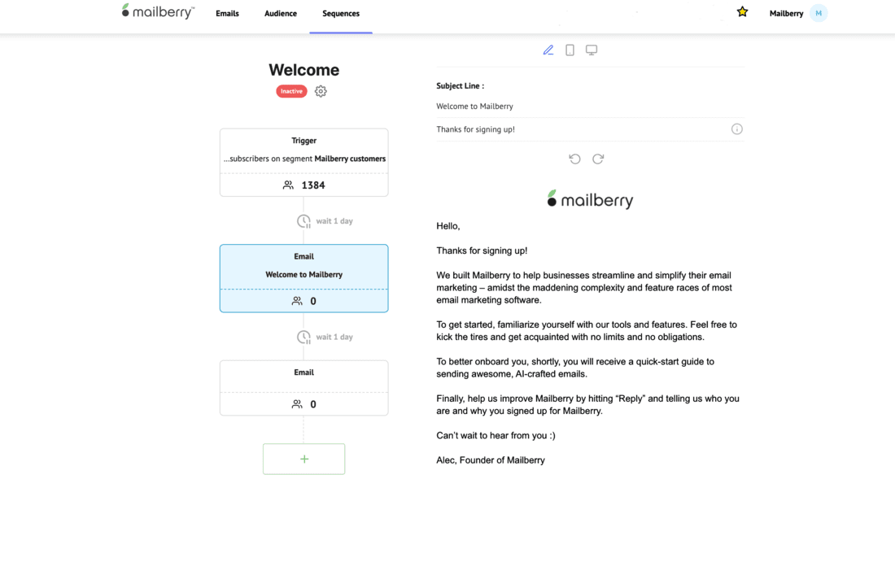Toggle the Inactive status badge
This screenshot has width=895, height=588.
(291, 91)
